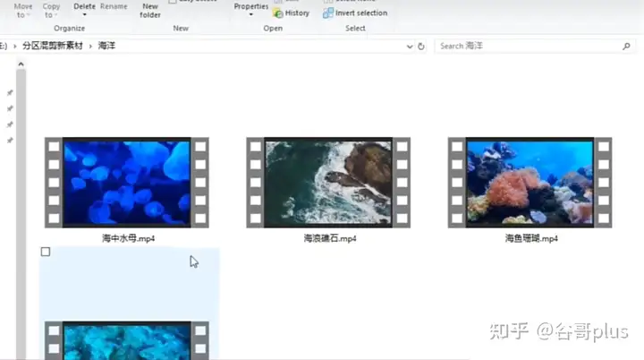Click the first pin icon in sidebar

10,92
